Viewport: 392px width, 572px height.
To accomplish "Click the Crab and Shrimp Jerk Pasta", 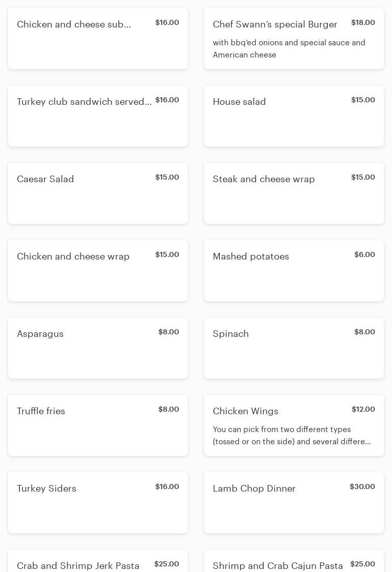I will click(x=78, y=565).
